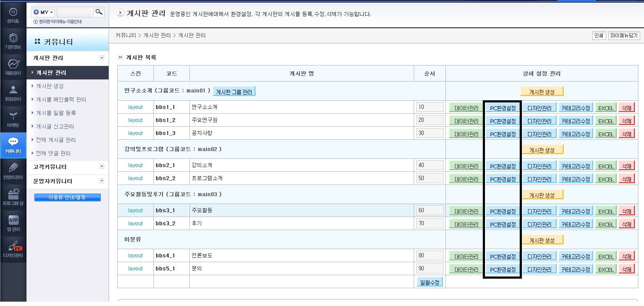Open the layout link for bbs2_1

(136, 165)
